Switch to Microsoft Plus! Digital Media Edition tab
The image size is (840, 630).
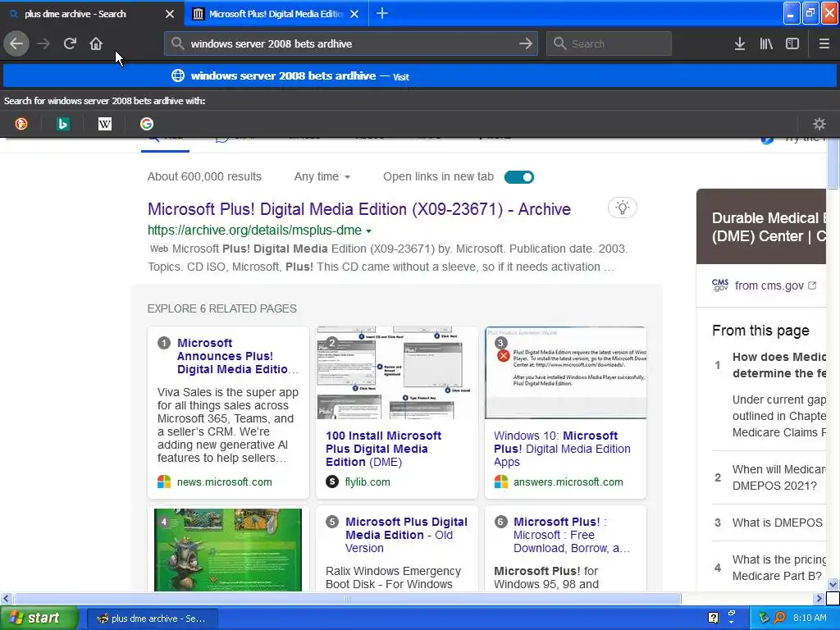pos(276,14)
